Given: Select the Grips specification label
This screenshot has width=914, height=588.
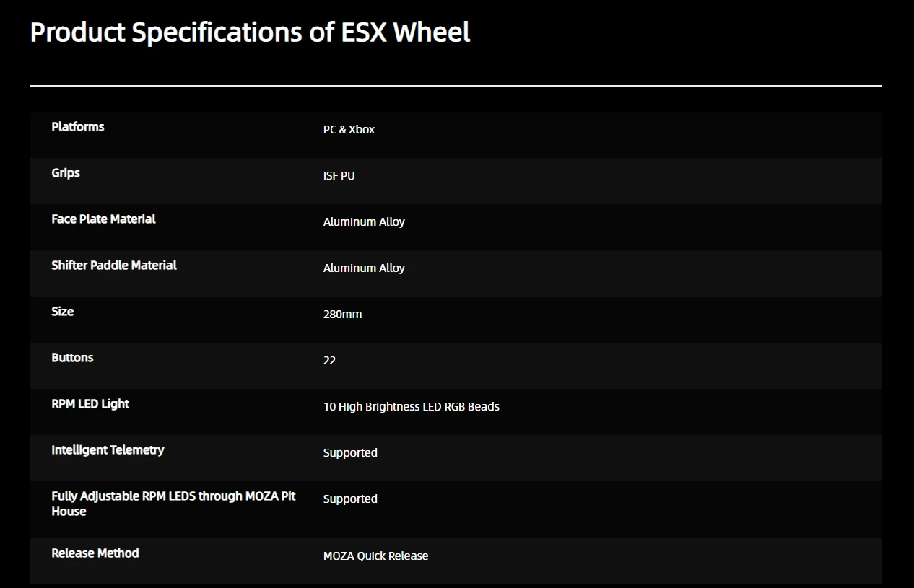Looking at the screenshot, I should [x=66, y=173].
